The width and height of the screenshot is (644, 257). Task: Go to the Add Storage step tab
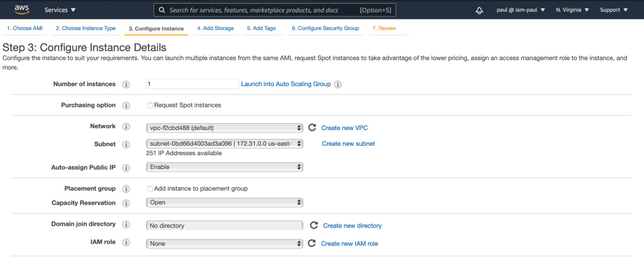[215, 29]
